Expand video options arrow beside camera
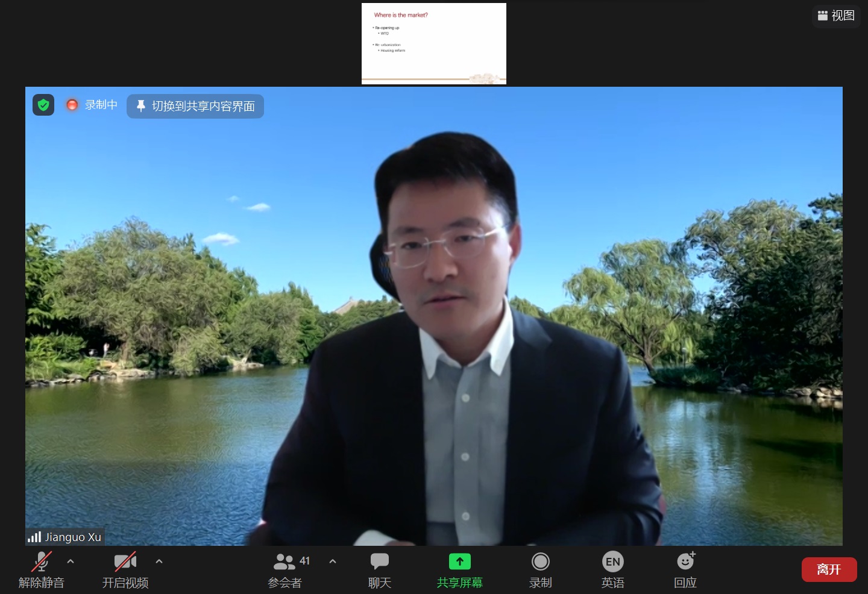 pos(159,561)
